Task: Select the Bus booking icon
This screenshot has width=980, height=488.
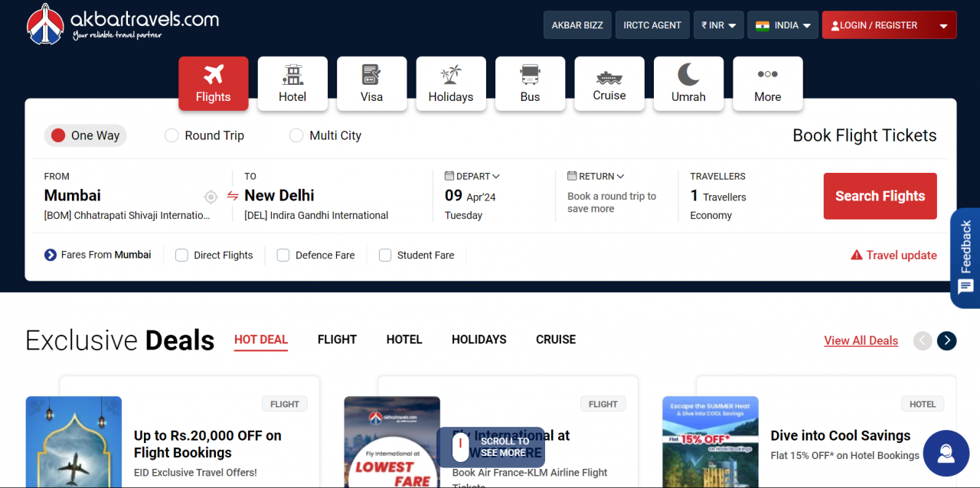Action: (530, 75)
